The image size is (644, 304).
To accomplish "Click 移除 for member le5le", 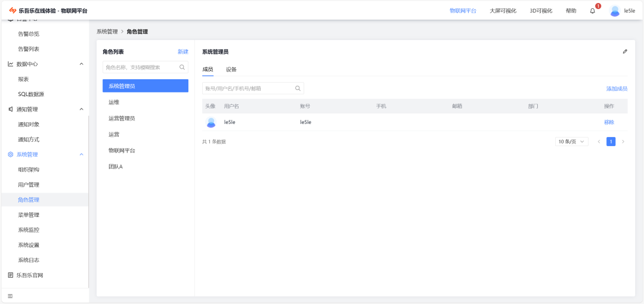I will click(609, 122).
